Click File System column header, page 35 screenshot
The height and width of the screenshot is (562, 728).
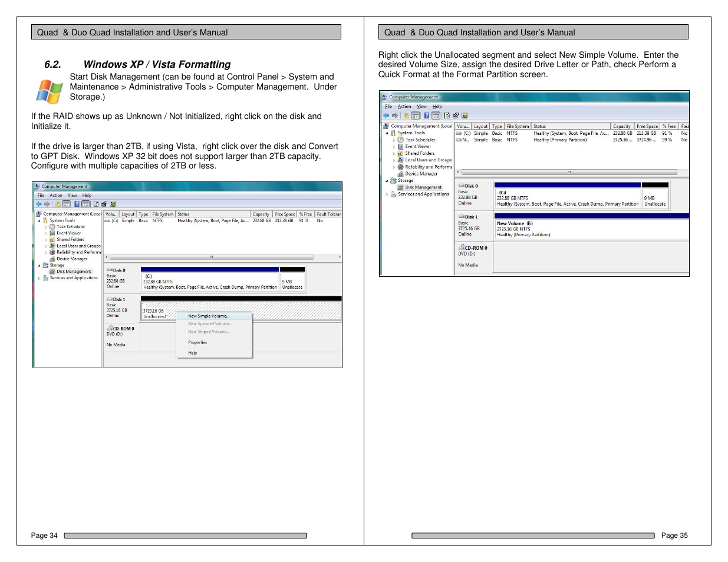[x=518, y=126]
